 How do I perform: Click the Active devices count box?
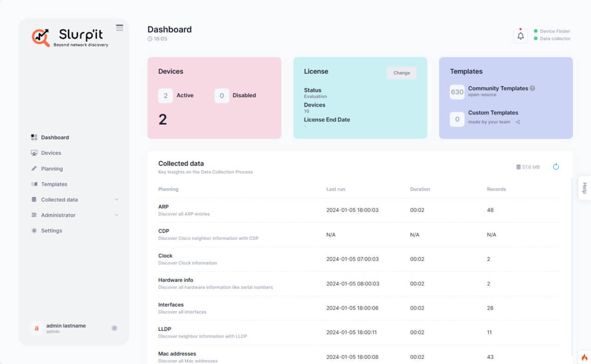[x=165, y=95]
